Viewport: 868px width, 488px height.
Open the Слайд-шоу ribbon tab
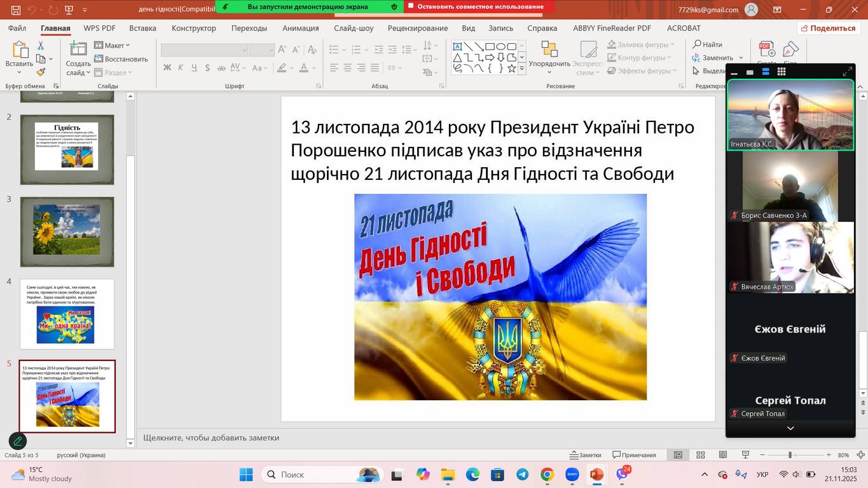tap(353, 28)
